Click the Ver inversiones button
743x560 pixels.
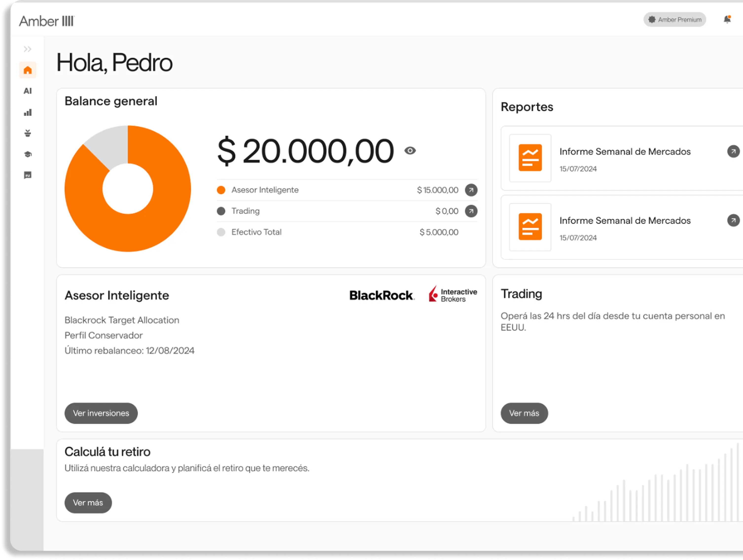101,413
